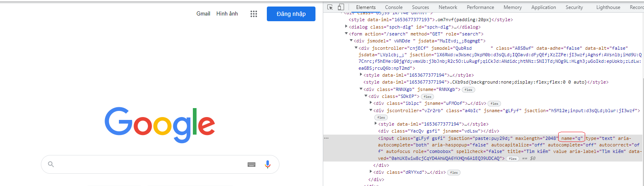Expand the dialog spch-dlg node
Screen dimensions: 644x186
coord(347,27)
